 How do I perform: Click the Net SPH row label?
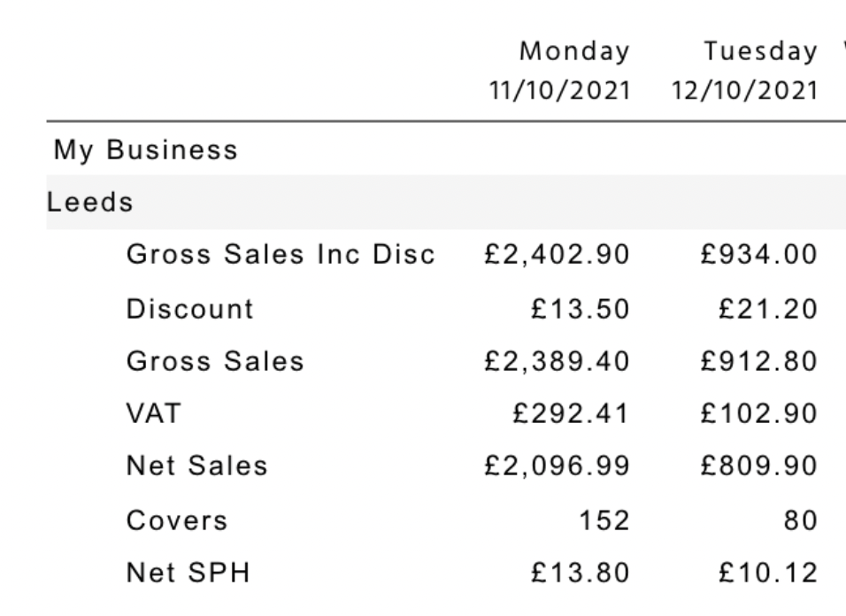[188, 574]
